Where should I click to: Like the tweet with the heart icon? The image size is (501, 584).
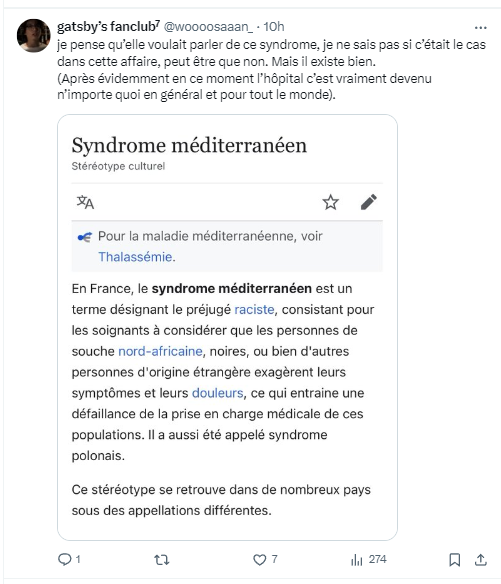[260, 559]
